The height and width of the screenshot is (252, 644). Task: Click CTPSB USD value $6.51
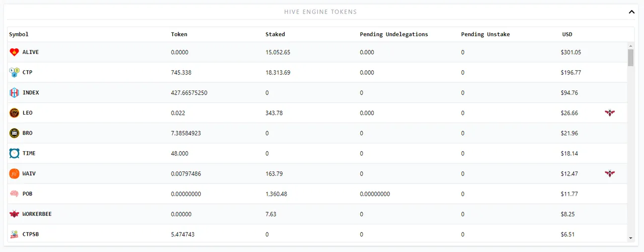(x=568, y=234)
